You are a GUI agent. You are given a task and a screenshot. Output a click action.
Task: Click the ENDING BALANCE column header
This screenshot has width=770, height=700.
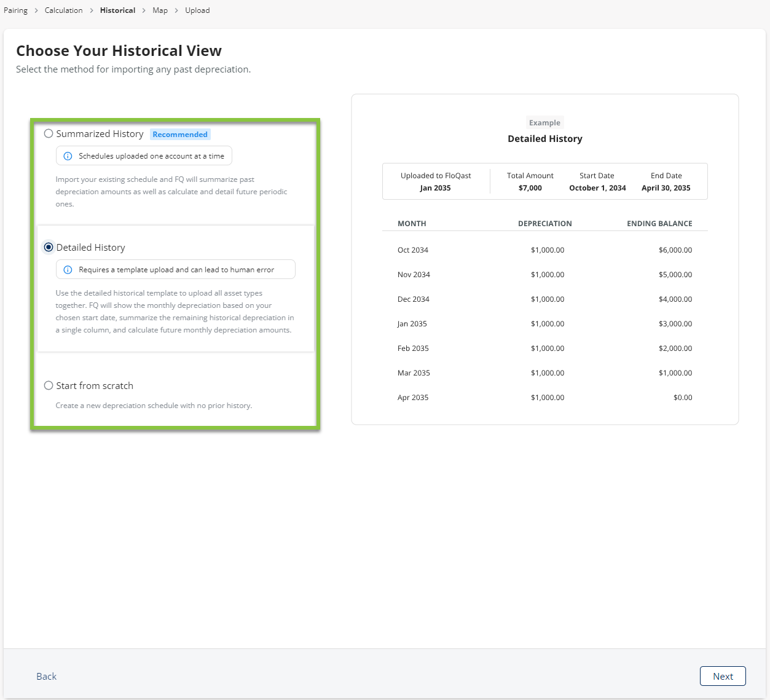coord(659,224)
